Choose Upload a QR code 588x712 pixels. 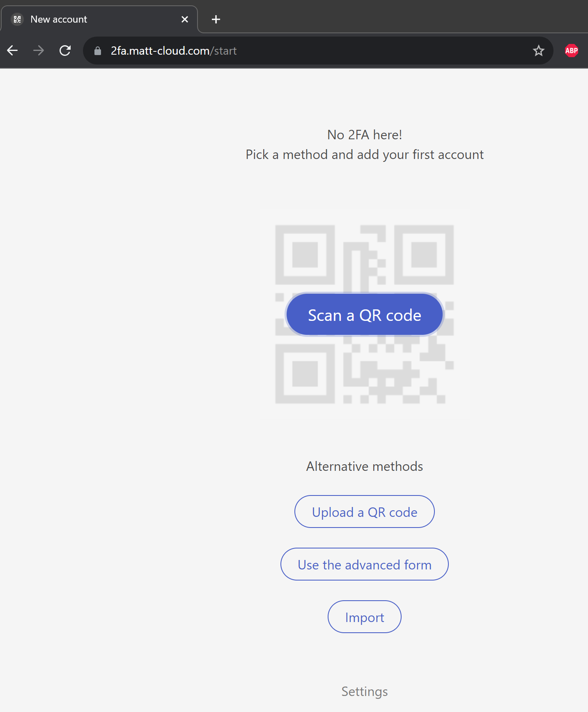pyautogui.click(x=365, y=512)
